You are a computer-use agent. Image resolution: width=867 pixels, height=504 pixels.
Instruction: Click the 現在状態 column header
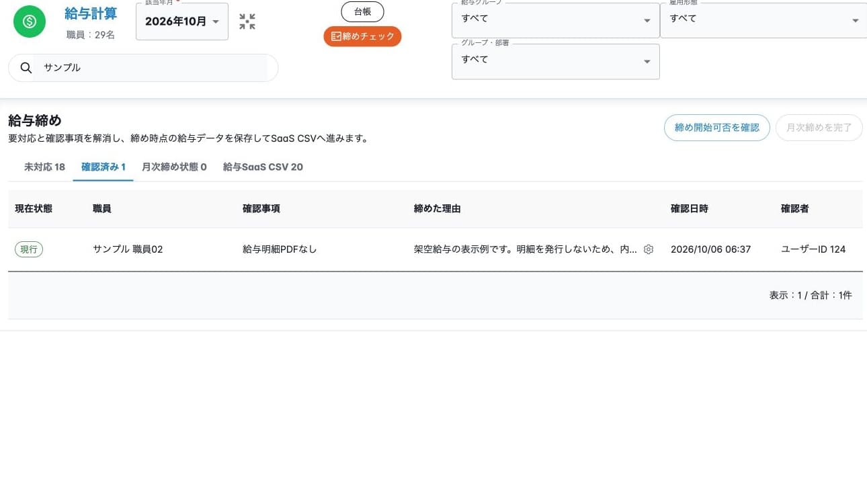click(34, 209)
